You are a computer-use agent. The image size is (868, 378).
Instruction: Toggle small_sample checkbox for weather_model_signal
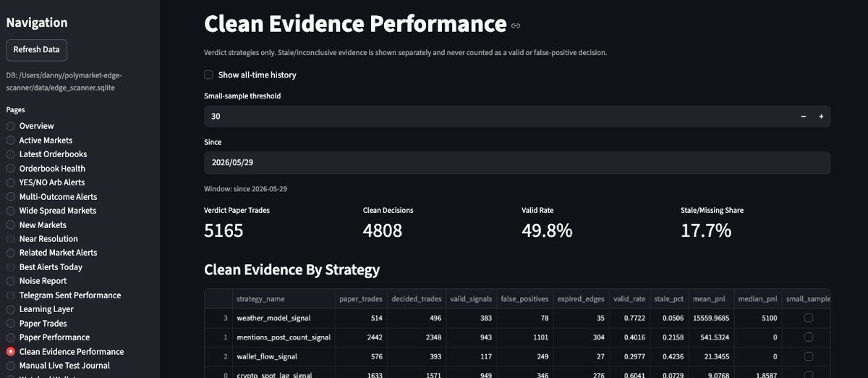[808, 318]
